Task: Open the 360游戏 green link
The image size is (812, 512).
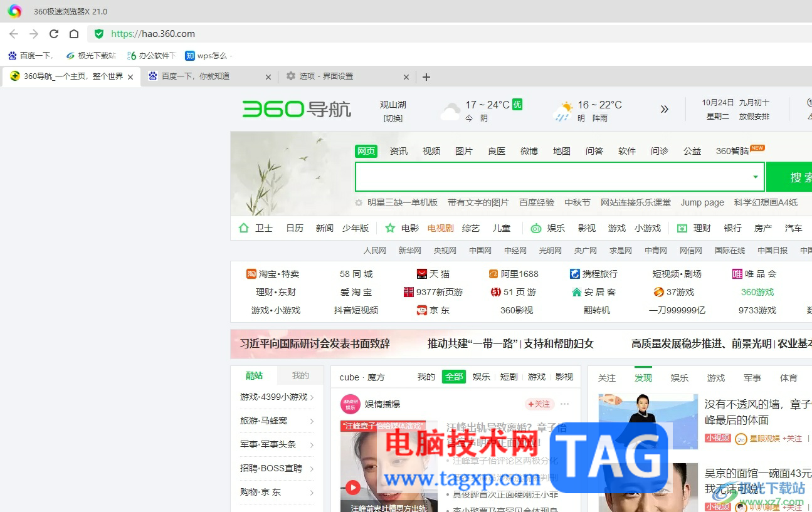Action: 757,292
